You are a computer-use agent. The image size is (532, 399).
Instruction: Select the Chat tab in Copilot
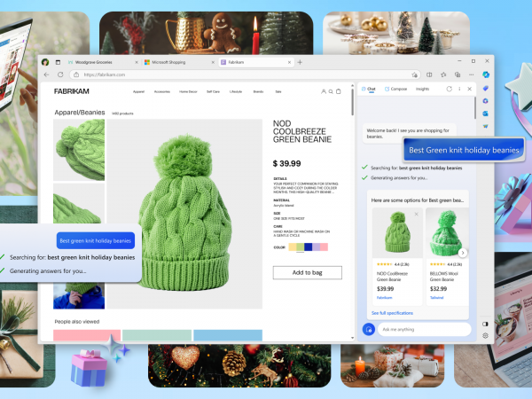[369, 89]
